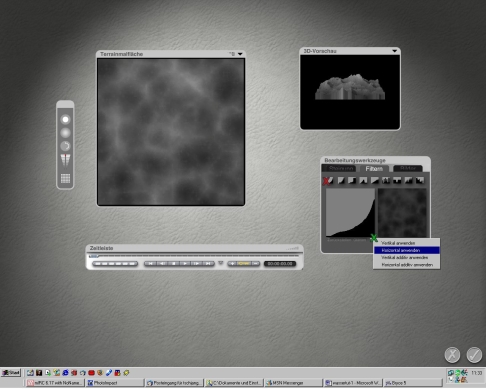Choose the eighth filter preset icon
This screenshot has width=486, height=389.
click(x=408, y=180)
